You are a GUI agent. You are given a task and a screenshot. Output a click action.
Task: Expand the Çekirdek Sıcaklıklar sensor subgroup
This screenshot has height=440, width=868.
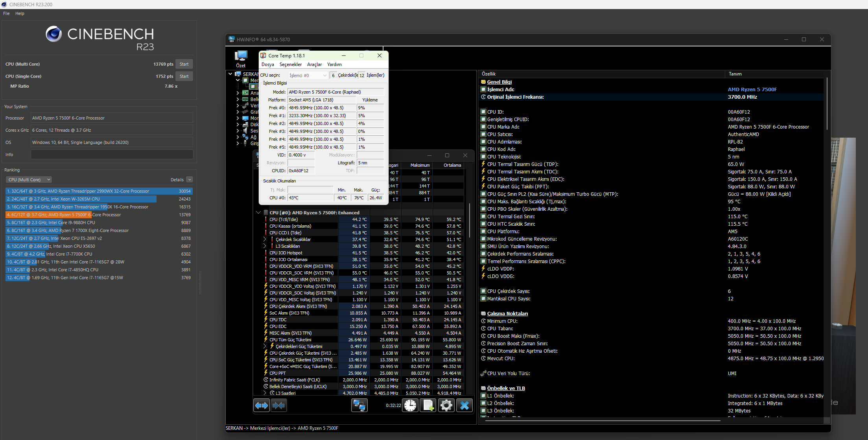click(x=265, y=239)
